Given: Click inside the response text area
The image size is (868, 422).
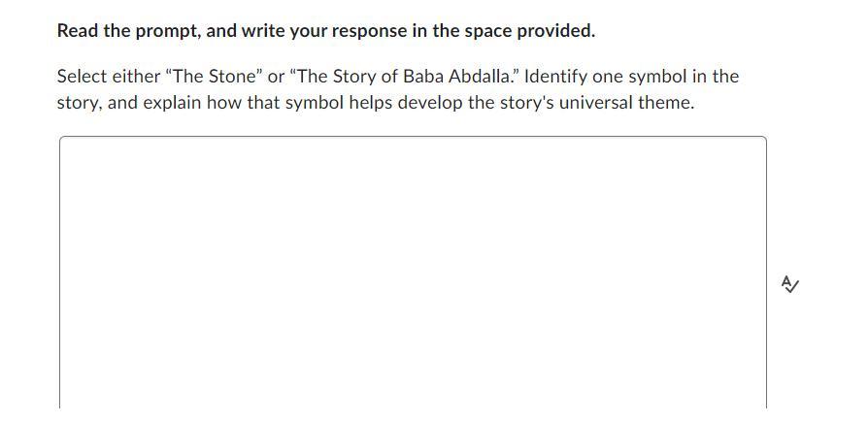Looking at the screenshot, I should 413,272.
